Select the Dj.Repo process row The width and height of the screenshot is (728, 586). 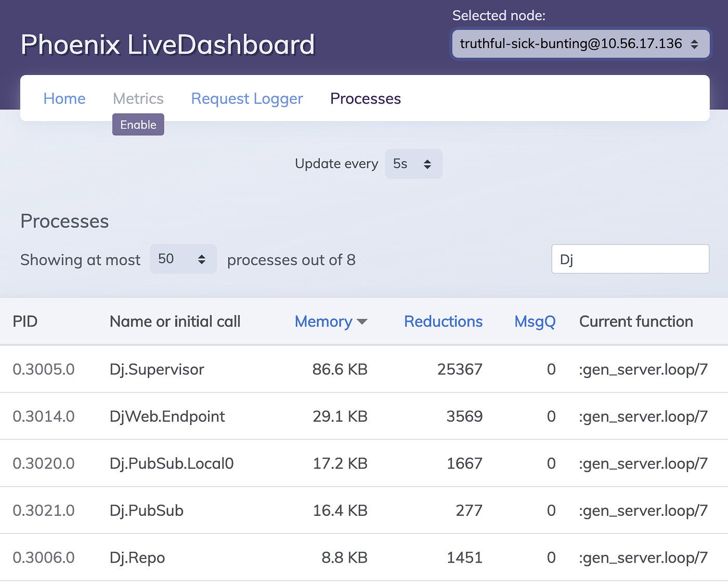tap(137, 557)
